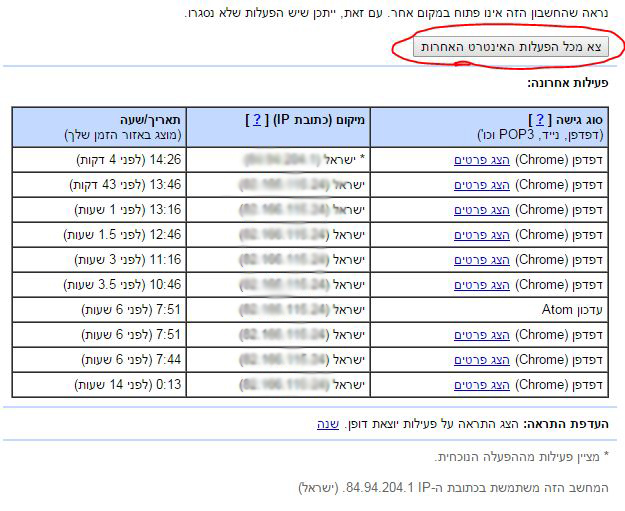This screenshot has height=511, width=625.
Task: Click the 'תאריך/שעה' column header
Action: pos(150,120)
